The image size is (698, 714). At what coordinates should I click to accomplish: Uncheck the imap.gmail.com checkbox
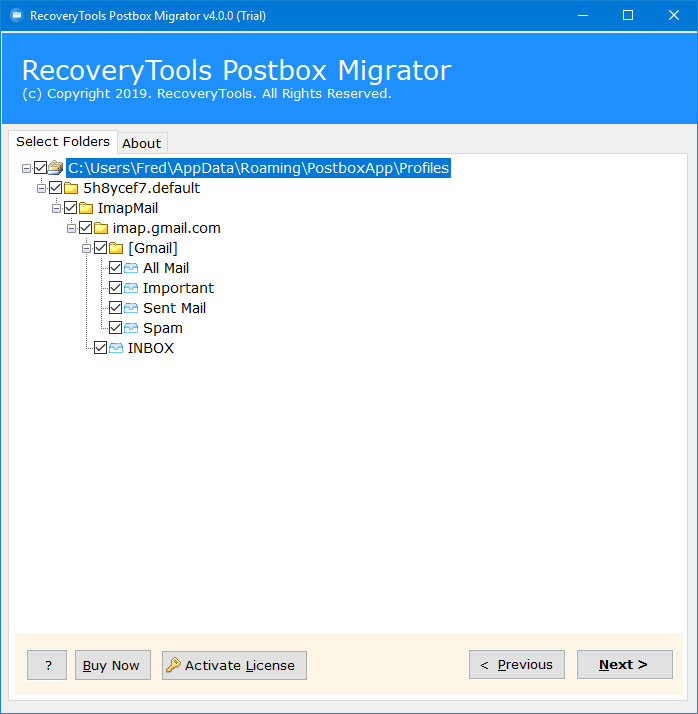point(86,228)
